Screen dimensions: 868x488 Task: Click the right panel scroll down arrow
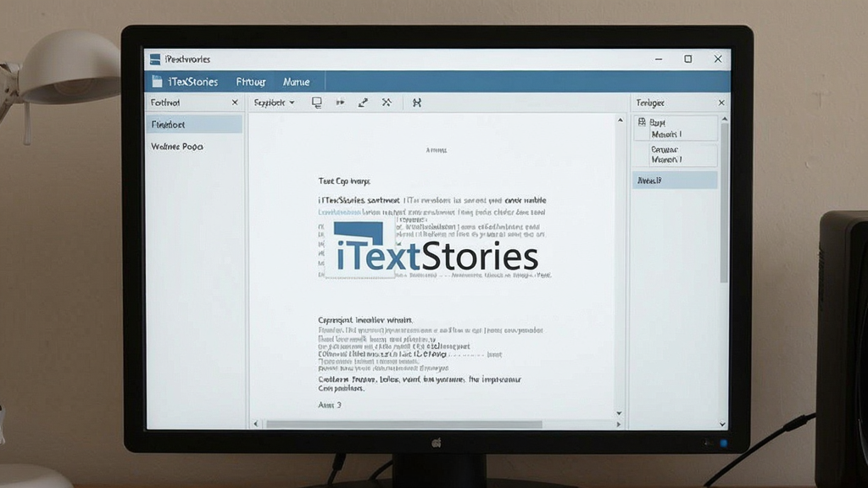tap(722, 424)
